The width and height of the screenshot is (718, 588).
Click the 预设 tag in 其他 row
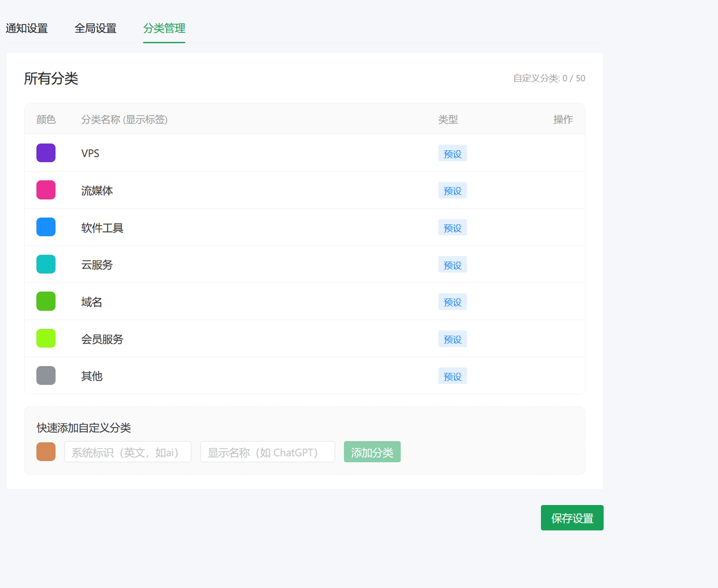(x=453, y=376)
